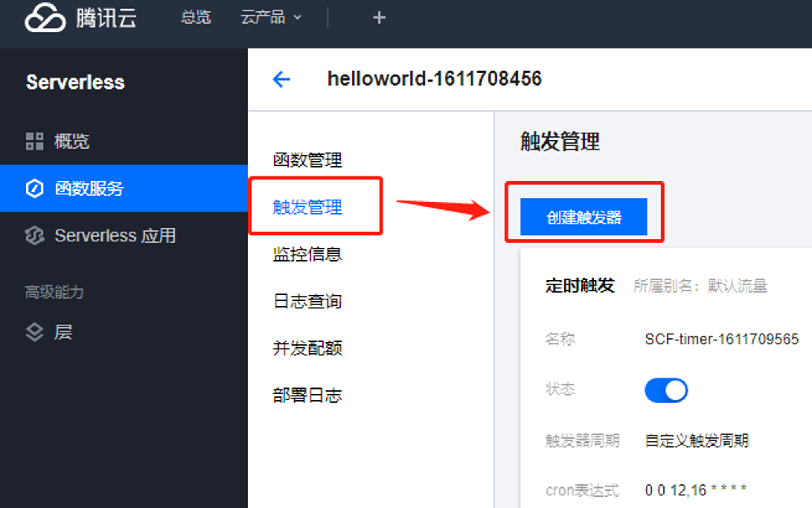Click cron expression 0 0 12,16 * * * *

(695, 490)
